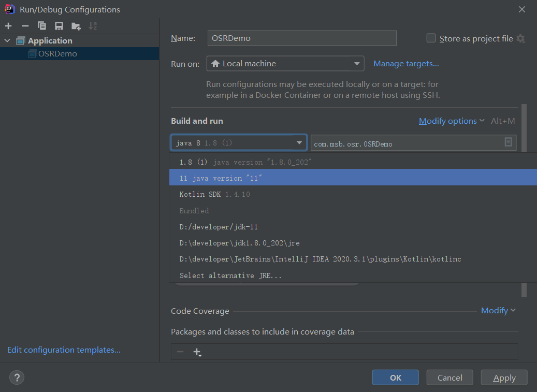
Task: Click the Name field containing OSRDemo
Action: (302, 38)
